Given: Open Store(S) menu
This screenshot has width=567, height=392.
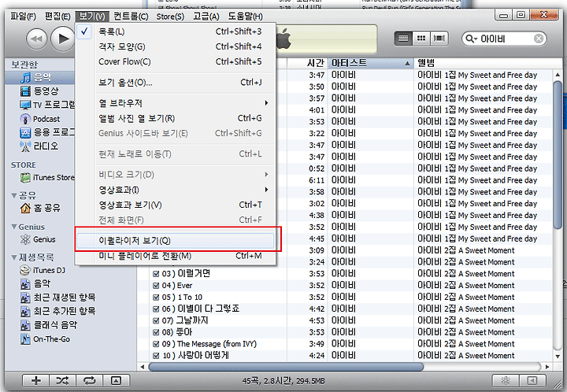Looking at the screenshot, I should [170, 17].
